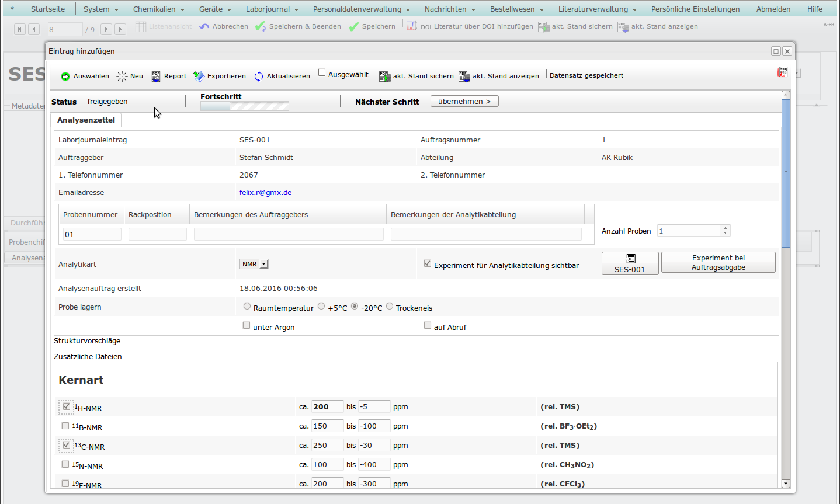Select the Raumtemperatur radio button
The image size is (840, 504).
click(x=247, y=306)
